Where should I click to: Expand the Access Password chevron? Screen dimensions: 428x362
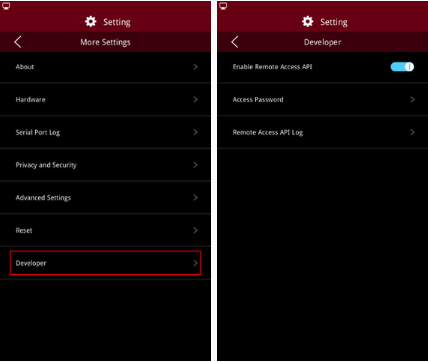[412, 99]
